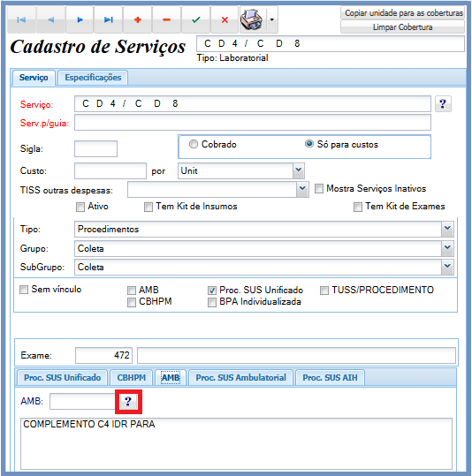Viewport: 472px width, 476px height.
Task: Add a new record with the plus icon
Action: (137, 19)
